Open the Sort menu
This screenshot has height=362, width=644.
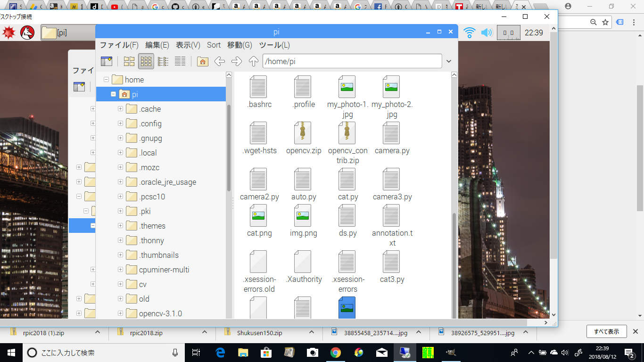[x=214, y=45]
